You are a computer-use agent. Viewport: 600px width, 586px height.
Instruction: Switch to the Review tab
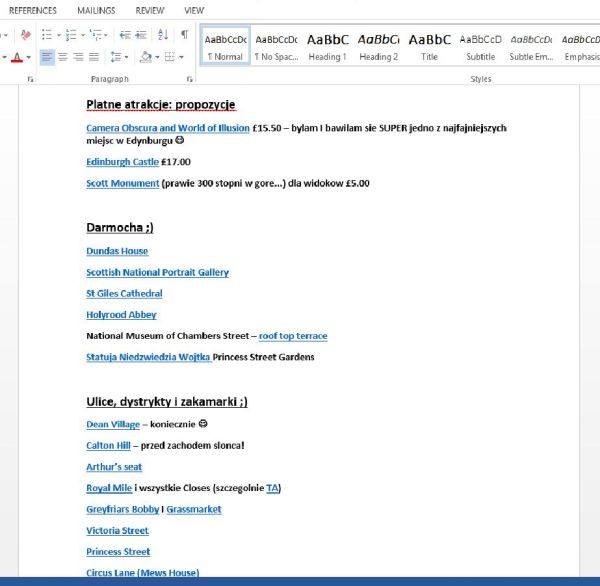tap(150, 11)
